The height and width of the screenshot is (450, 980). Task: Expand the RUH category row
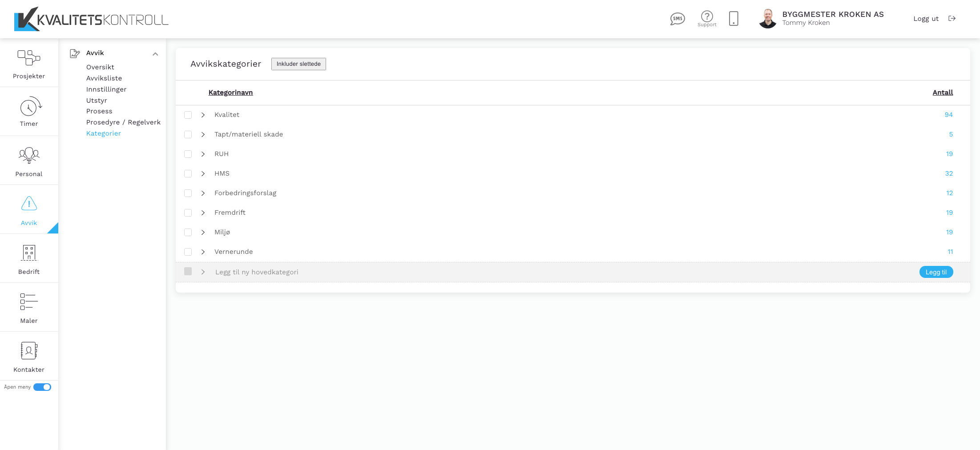tap(203, 154)
